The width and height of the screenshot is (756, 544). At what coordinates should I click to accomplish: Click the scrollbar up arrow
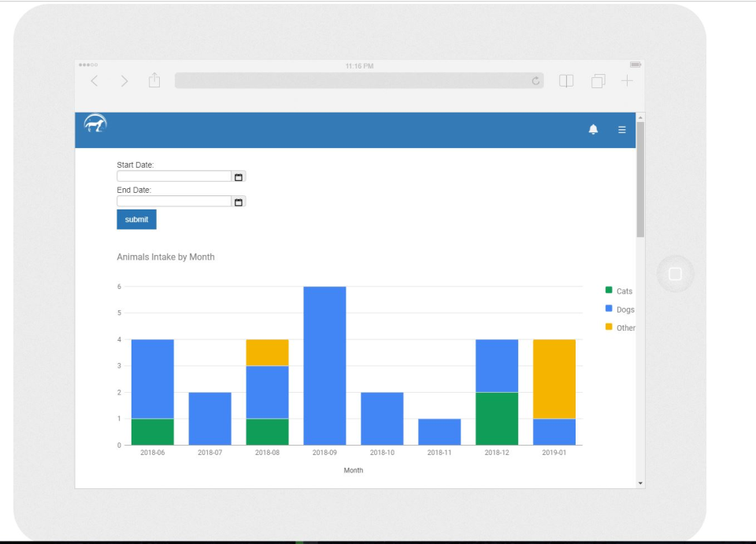(640, 117)
